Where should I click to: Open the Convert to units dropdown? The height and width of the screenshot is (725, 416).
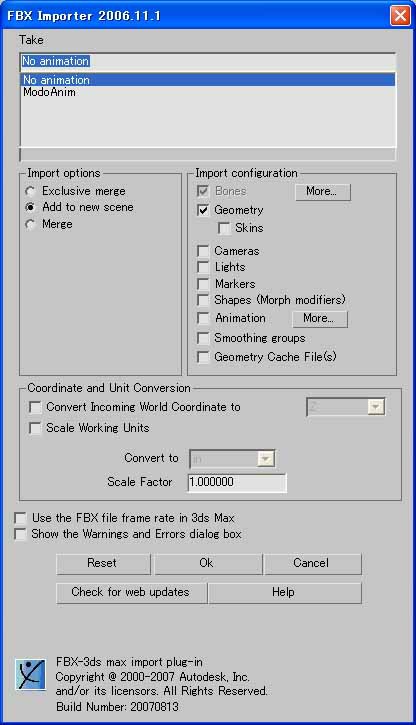232,459
